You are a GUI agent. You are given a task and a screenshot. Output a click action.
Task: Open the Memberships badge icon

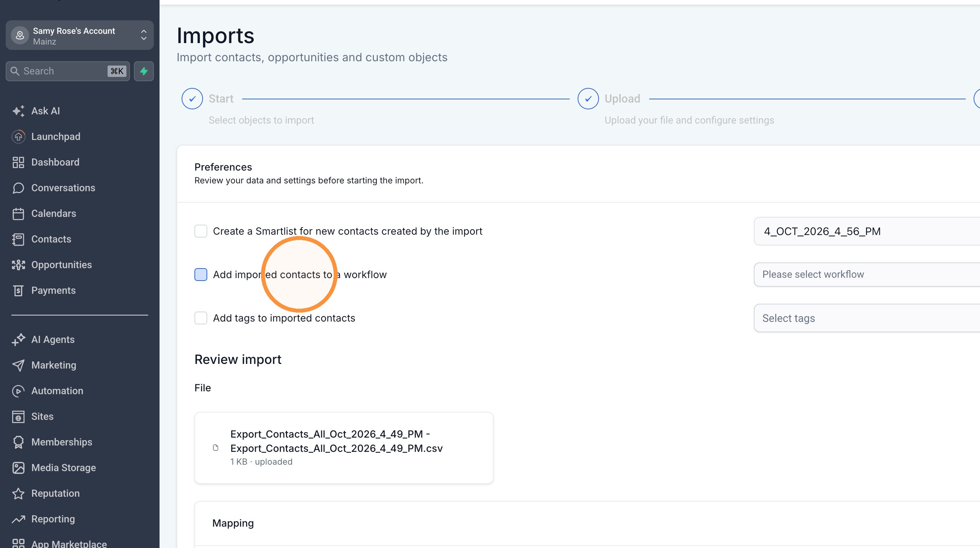pyautogui.click(x=18, y=442)
